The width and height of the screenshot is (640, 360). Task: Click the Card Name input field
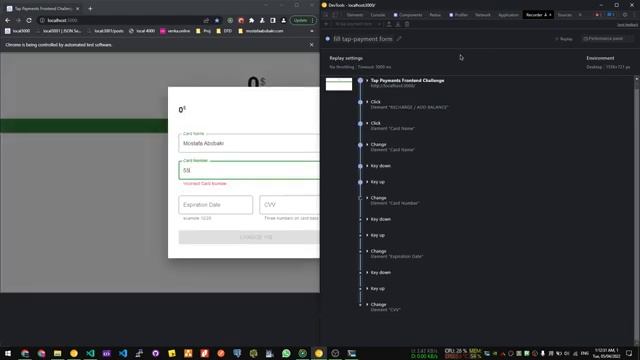tap(249, 143)
